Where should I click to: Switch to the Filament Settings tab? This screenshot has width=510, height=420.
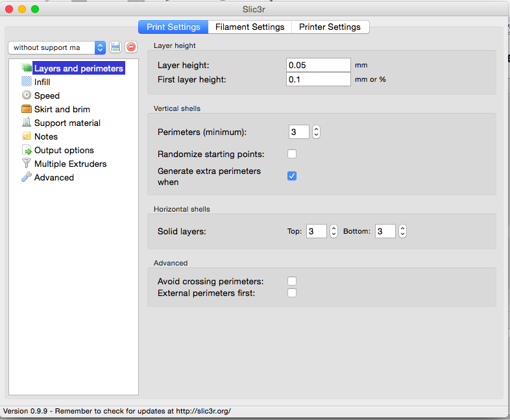pos(250,27)
